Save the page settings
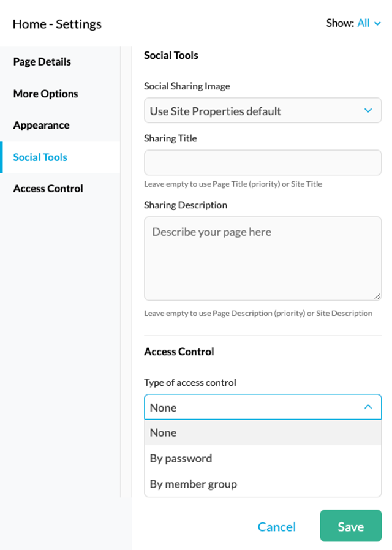The width and height of the screenshot is (392, 550). pyautogui.click(x=350, y=526)
